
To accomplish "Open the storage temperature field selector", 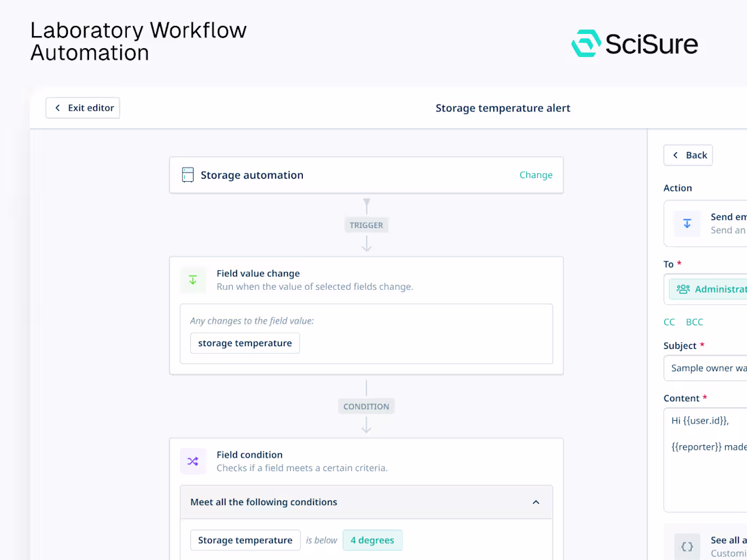I will tap(244, 343).
